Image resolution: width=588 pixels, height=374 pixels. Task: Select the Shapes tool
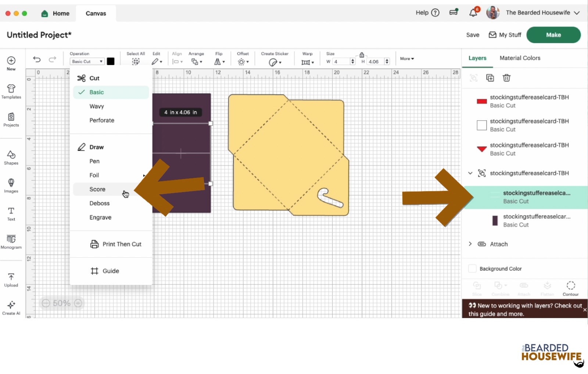coord(11,157)
